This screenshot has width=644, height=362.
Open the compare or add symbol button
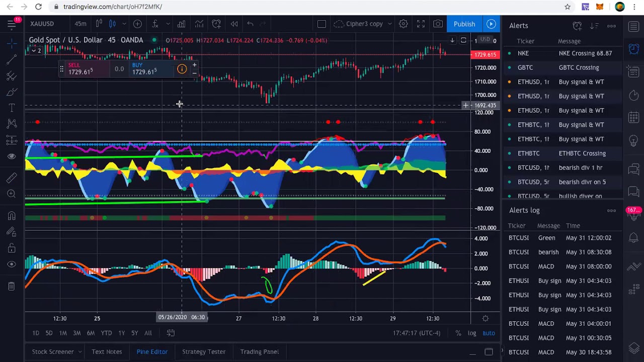[137, 24]
